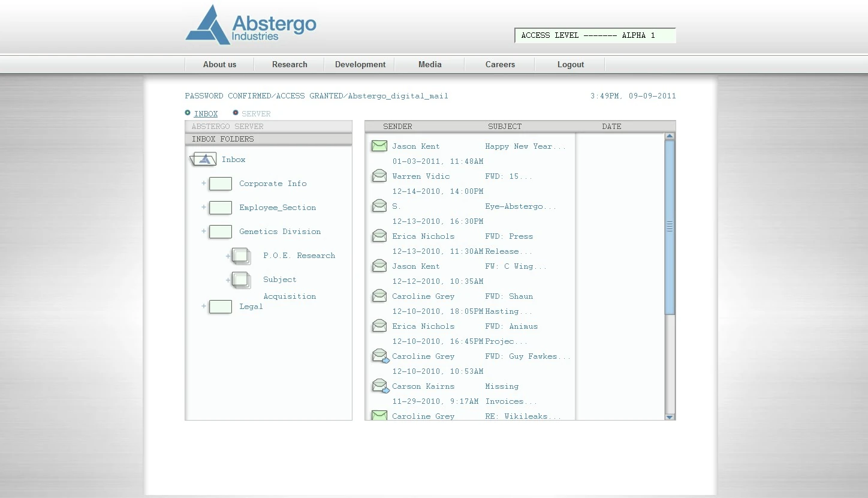Click the Abstergo Industries logo
Screen dimensions: 868x498
251,25
